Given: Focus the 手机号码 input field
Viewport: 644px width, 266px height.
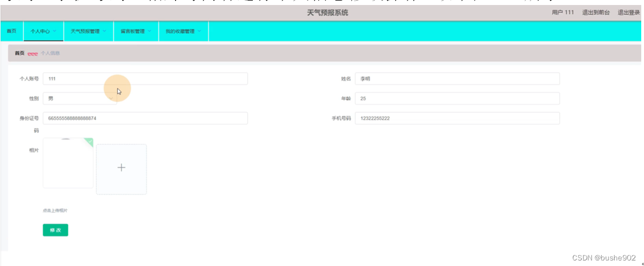Looking at the screenshot, I should coord(457,118).
